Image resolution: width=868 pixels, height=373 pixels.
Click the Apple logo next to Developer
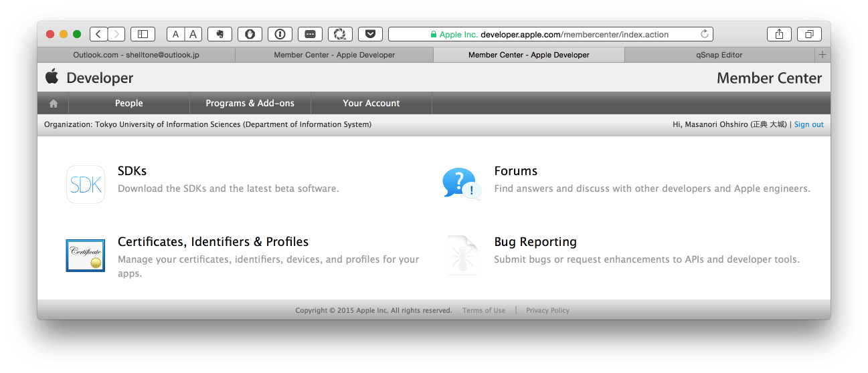[x=52, y=76]
